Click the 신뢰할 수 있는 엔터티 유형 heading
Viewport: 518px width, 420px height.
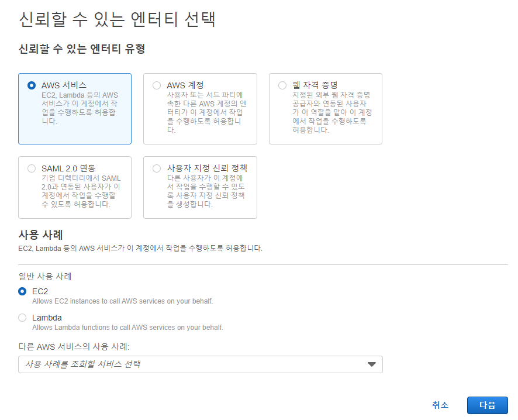[82, 49]
